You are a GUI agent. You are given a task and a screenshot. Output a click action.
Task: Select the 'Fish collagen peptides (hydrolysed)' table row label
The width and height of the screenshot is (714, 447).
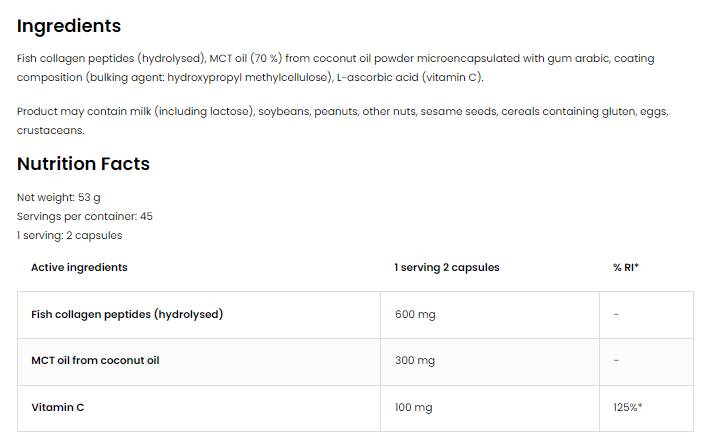click(127, 314)
